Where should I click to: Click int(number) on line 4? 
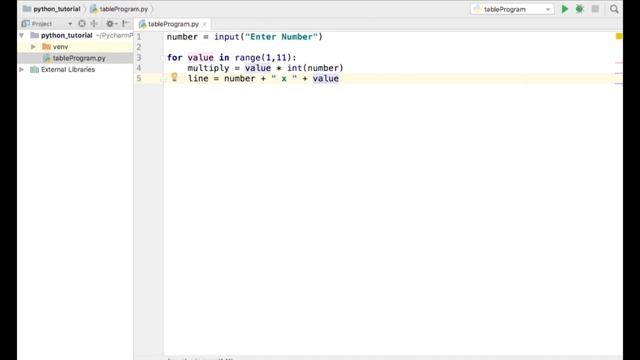(x=315, y=68)
